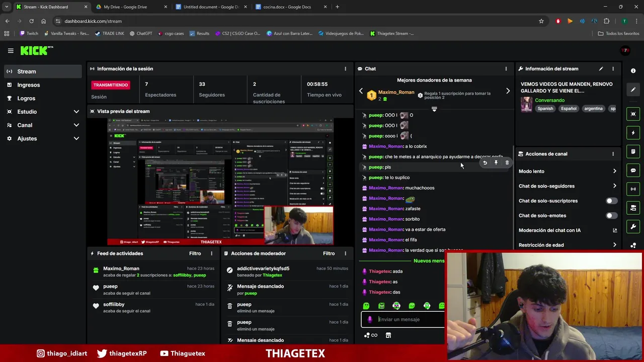The height and width of the screenshot is (362, 644).
Task: Click the broadcast signal icon in right rail
Action: click(x=633, y=189)
